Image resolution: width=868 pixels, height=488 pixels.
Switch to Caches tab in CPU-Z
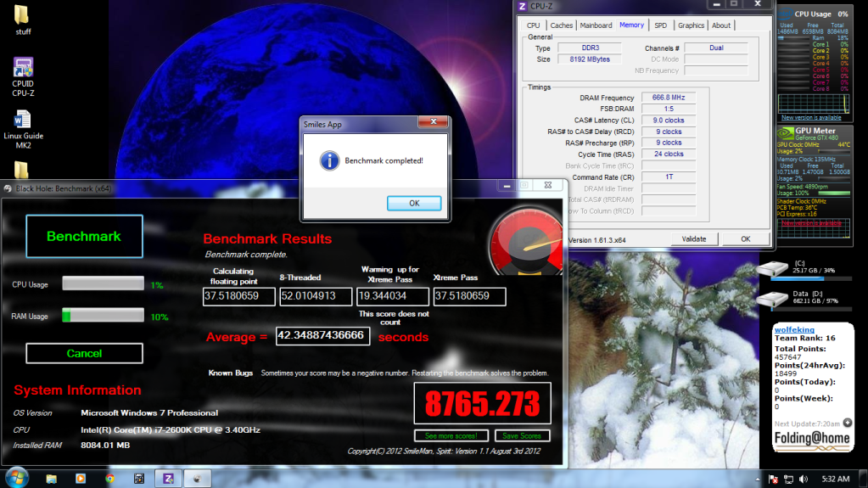point(562,25)
